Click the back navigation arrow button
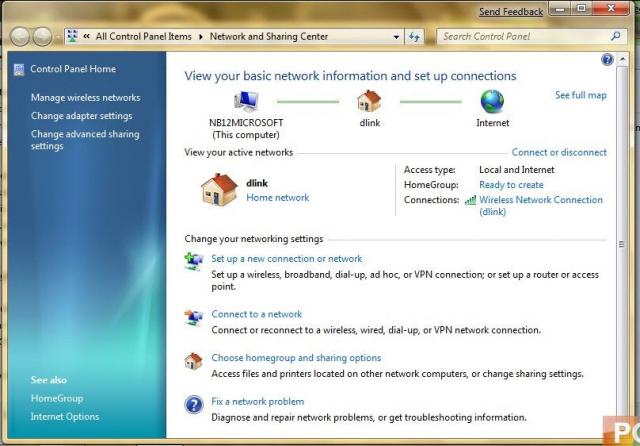 tap(20, 37)
